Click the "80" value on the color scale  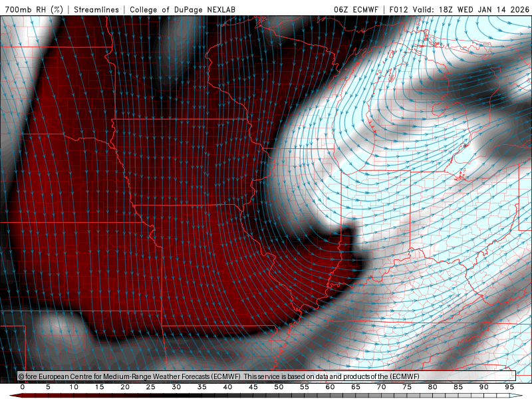tap(433, 387)
